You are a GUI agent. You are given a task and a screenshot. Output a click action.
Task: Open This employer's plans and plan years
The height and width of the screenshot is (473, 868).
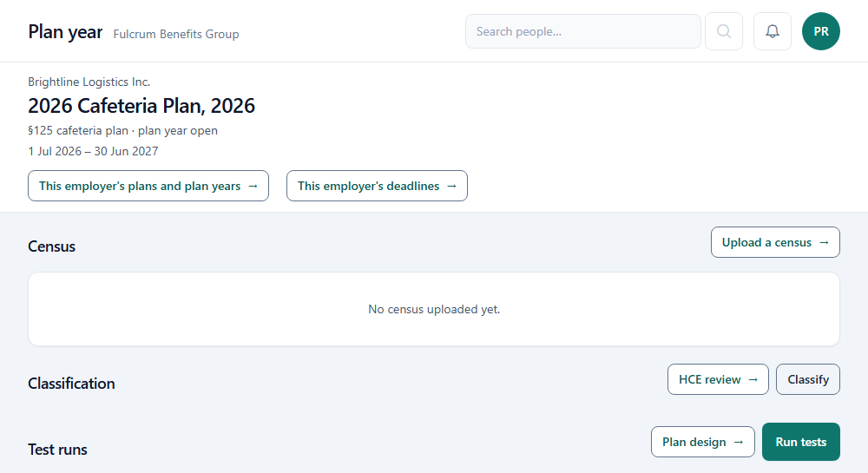coord(148,186)
